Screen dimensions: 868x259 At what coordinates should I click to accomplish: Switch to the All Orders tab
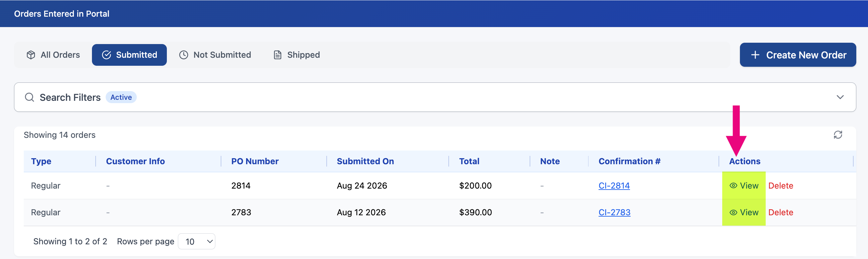pyautogui.click(x=53, y=55)
